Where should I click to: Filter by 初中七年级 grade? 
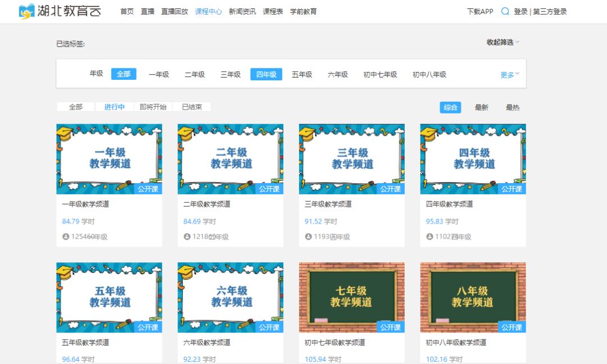coord(380,74)
